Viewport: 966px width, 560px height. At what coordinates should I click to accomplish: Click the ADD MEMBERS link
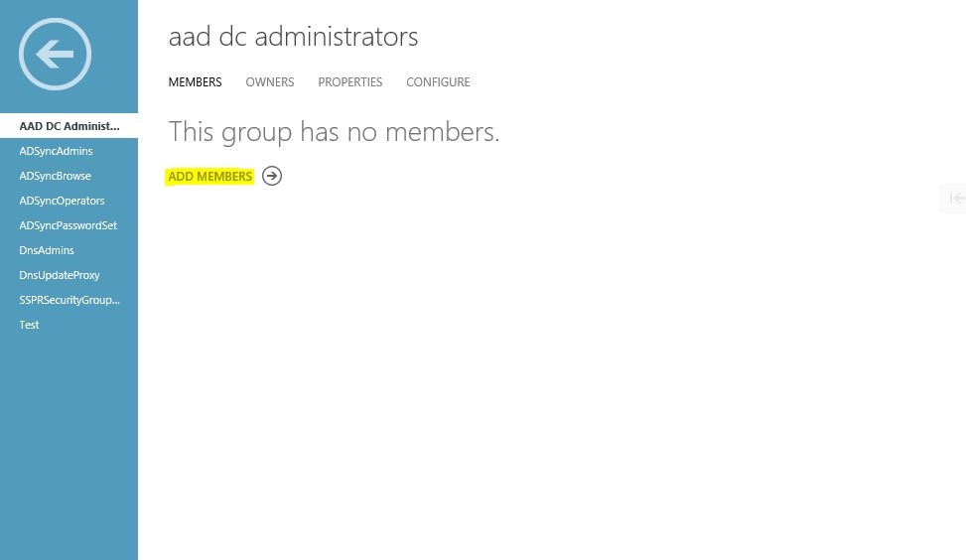click(209, 176)
